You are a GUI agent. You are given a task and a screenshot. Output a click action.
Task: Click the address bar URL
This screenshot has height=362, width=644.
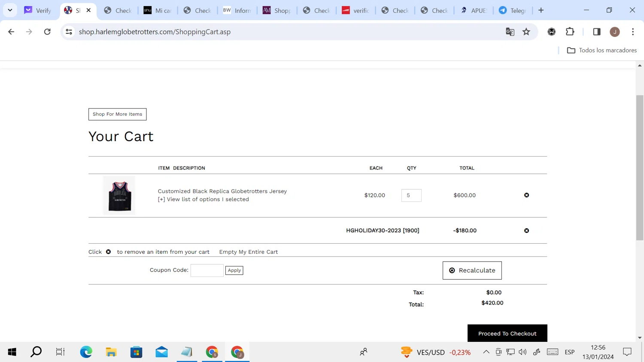pyautogui.click(x=155, y=32)
